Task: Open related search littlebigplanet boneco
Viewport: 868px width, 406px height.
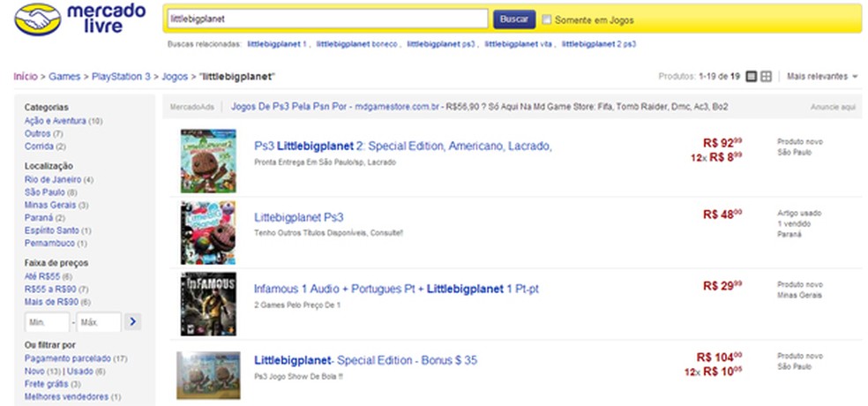Action: (x=356, y=44)
